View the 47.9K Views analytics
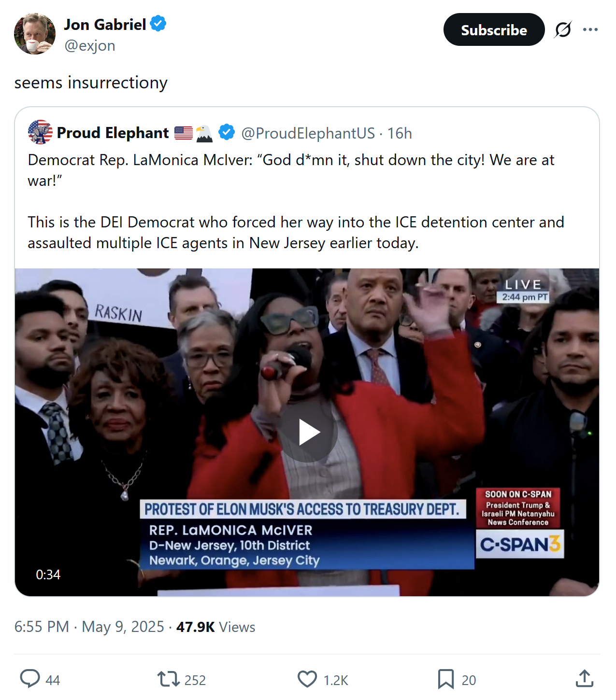 [215, 627]
